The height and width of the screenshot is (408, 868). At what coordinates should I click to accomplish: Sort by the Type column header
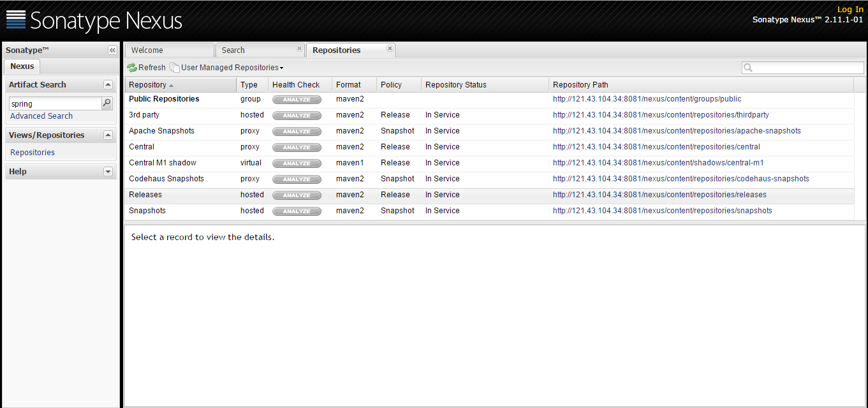[x=253, y=85]
